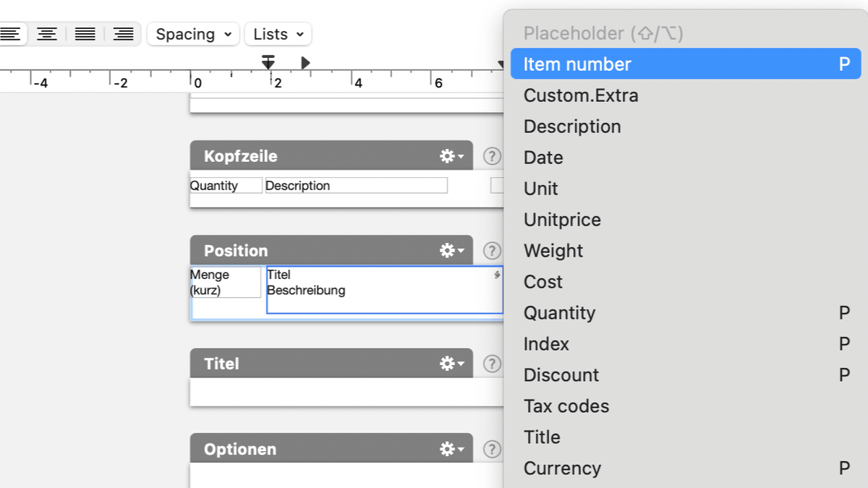This screenshot has width=868, height=488.
Task: Choose Description from the placeholder menu
Action: pos(686,127)
